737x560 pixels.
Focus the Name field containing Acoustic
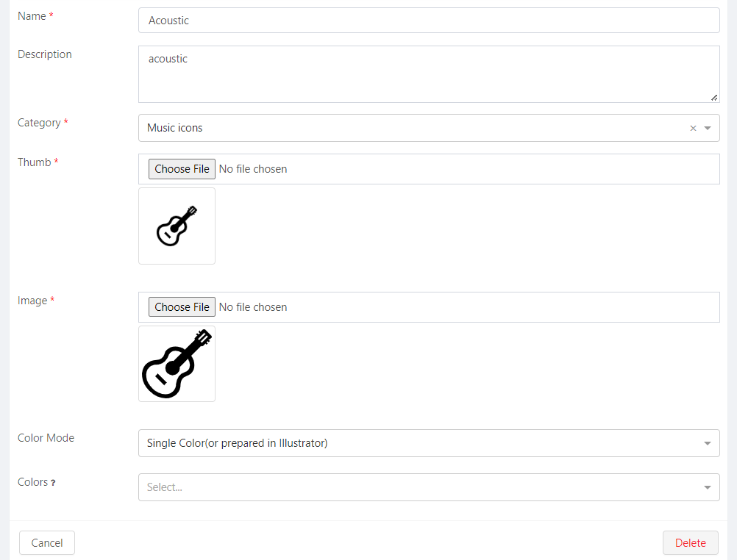tap(428, 21)
